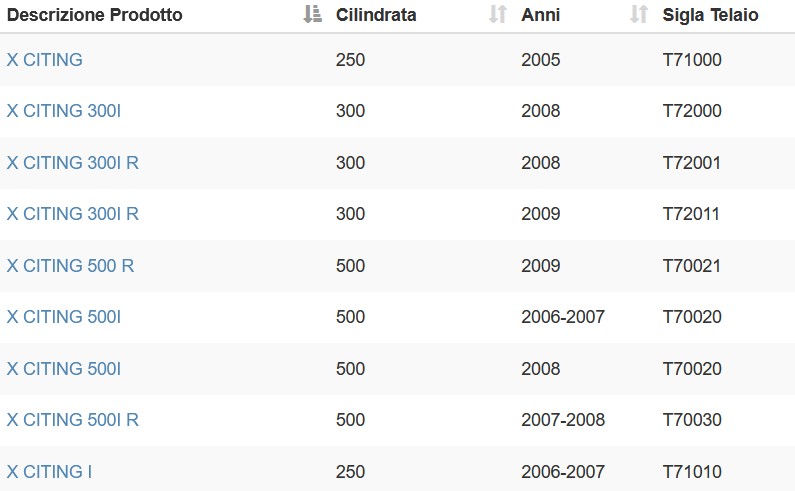
Task: Click the 2007-2008 years cell
Action: tap(563, 420)
